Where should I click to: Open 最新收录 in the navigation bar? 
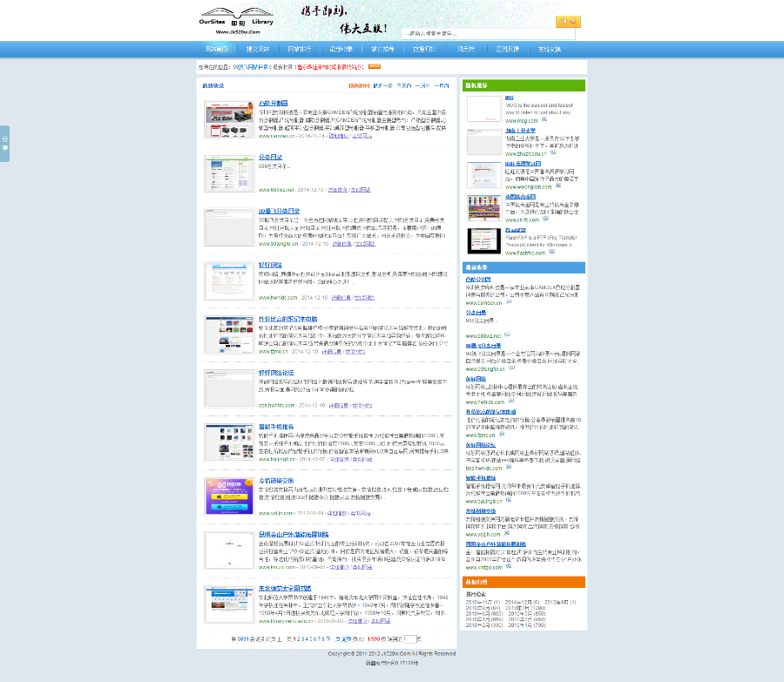click(341, 49)
